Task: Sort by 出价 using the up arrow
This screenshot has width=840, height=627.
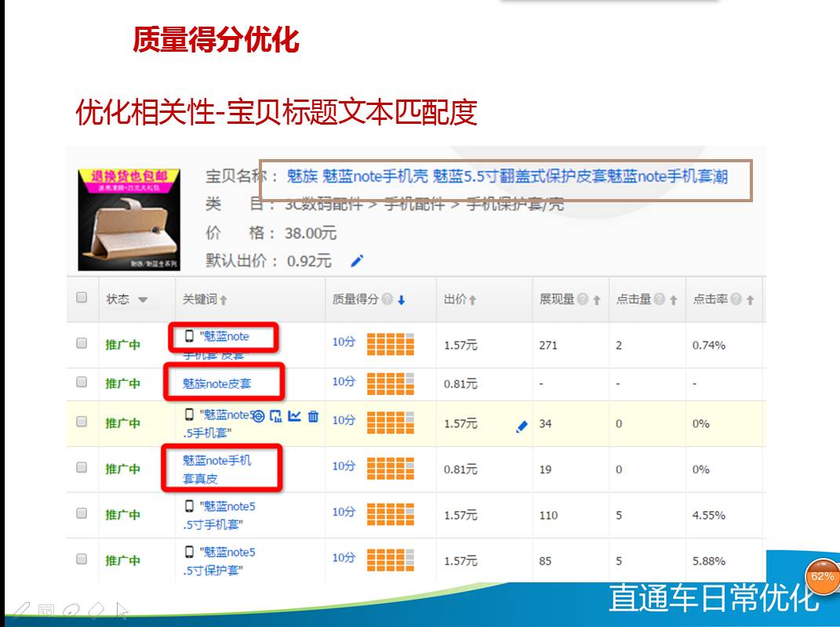Action: coord(472,300)
